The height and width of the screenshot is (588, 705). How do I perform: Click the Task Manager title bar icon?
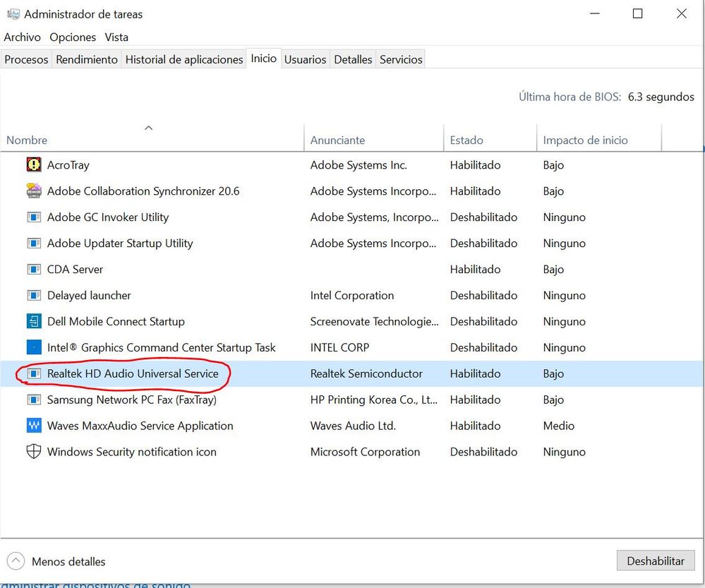tap(13, 14)
